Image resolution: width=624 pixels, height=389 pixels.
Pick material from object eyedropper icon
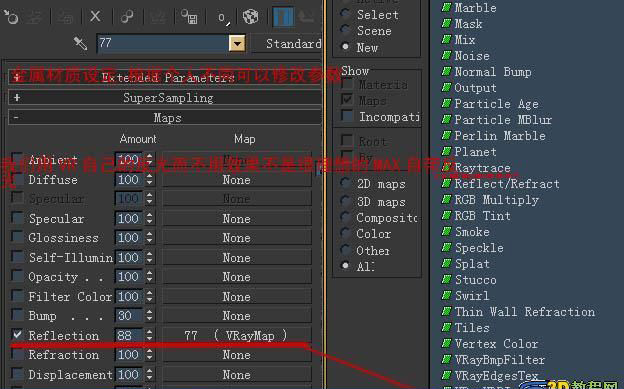pos(80,43)
